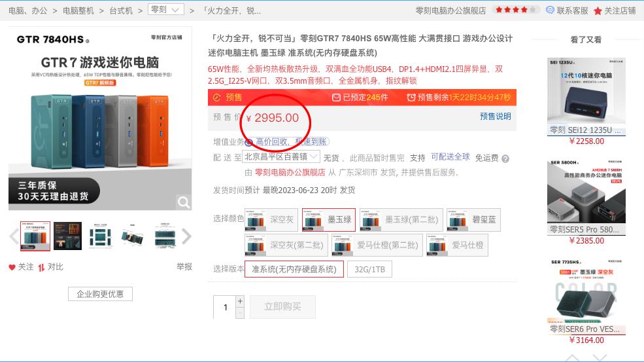Open the 零刻 brand dropdown in the breadcrumb
644x362 pixels.
click(x=166, y=9)
